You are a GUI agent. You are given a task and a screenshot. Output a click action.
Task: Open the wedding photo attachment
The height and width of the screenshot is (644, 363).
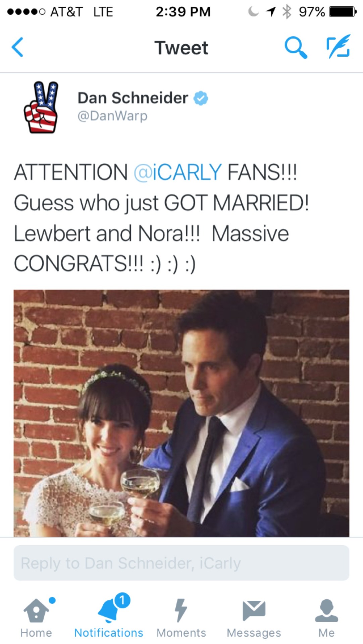click(181, 413)
